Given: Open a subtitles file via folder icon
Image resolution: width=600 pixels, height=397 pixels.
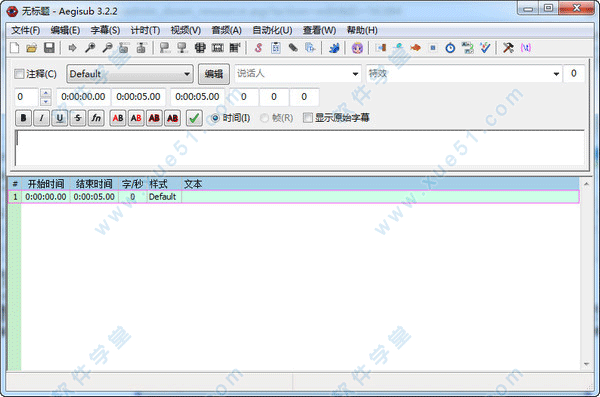Looking at the screenshot, I should click(31, 48).
